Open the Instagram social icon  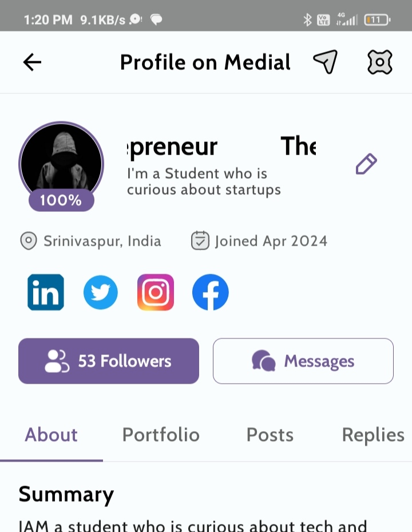coord(156,292)
